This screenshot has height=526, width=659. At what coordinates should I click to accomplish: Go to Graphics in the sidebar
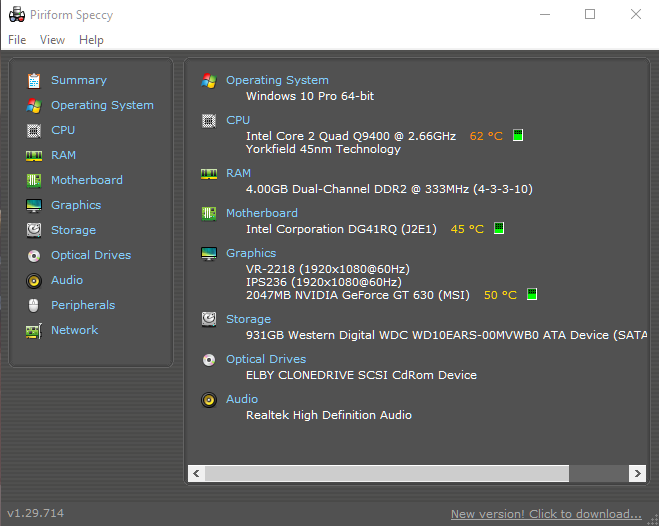(x=76, y=205)
